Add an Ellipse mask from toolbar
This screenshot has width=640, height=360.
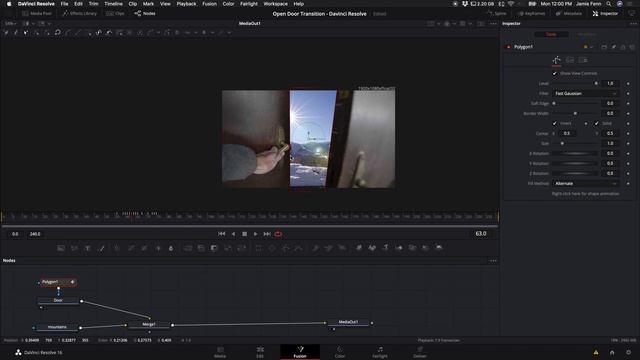click(272, 248)
